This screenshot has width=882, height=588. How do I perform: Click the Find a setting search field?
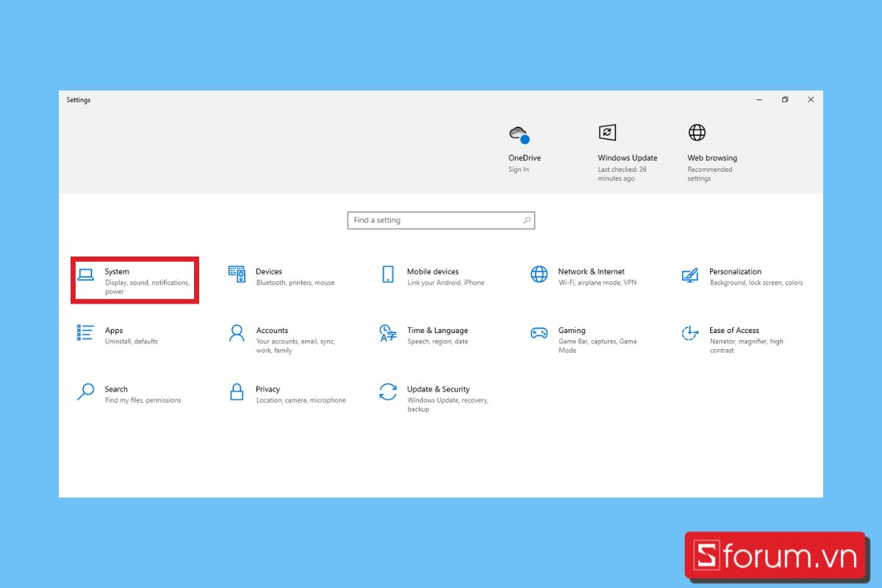point(441,220)
